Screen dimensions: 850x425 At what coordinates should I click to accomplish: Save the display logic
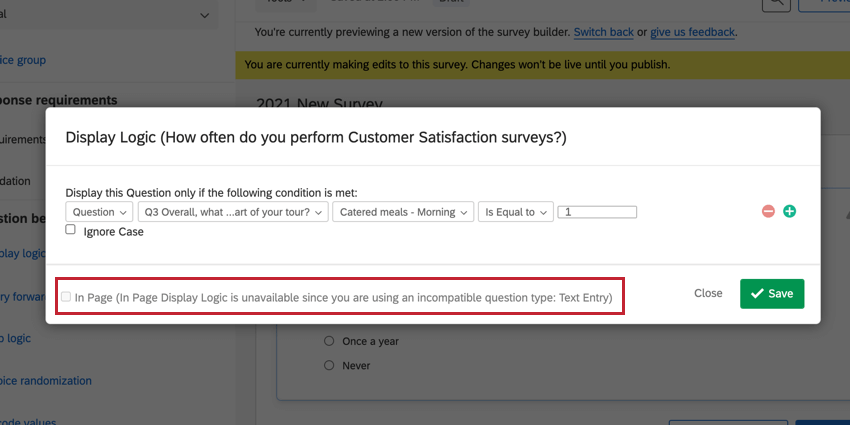click(x=772, y=293)
